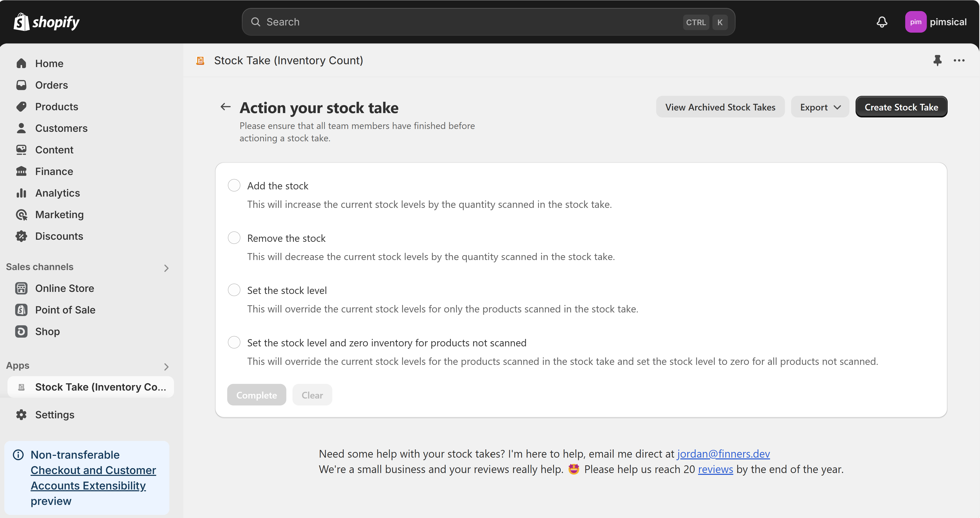The width and height of the screenshot is (980, 518).
Task: Expand the Apps section
Action: tap(166, 367)
